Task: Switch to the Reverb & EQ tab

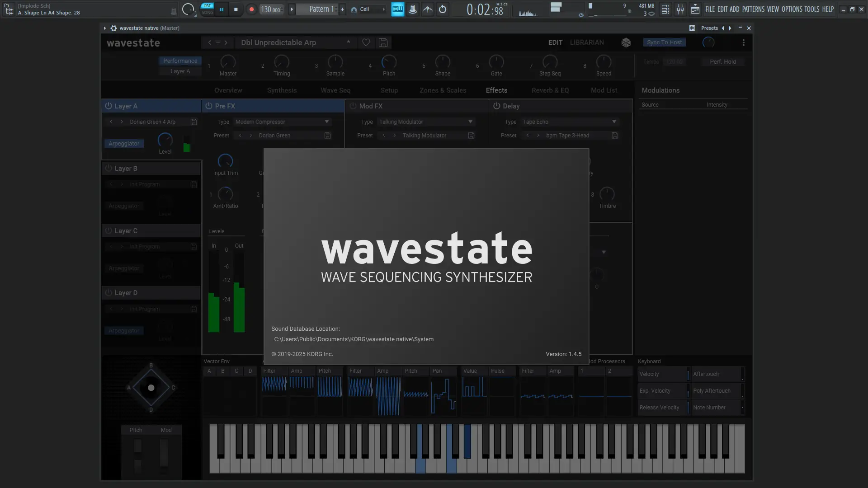Action: [x=550, y=90]
